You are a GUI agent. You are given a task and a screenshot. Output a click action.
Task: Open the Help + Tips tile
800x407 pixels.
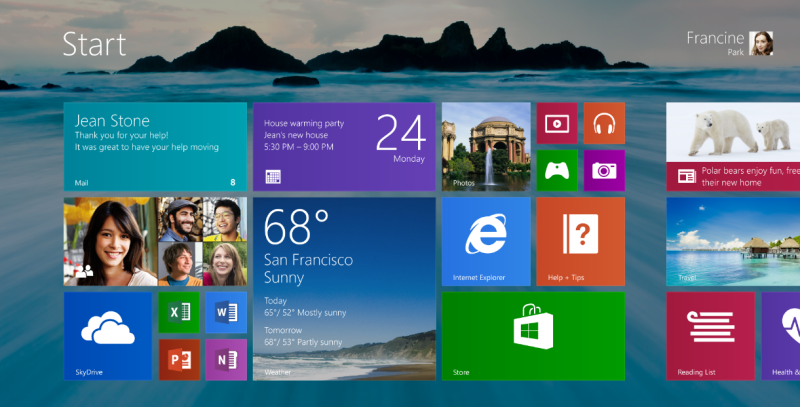click(580, 241)
